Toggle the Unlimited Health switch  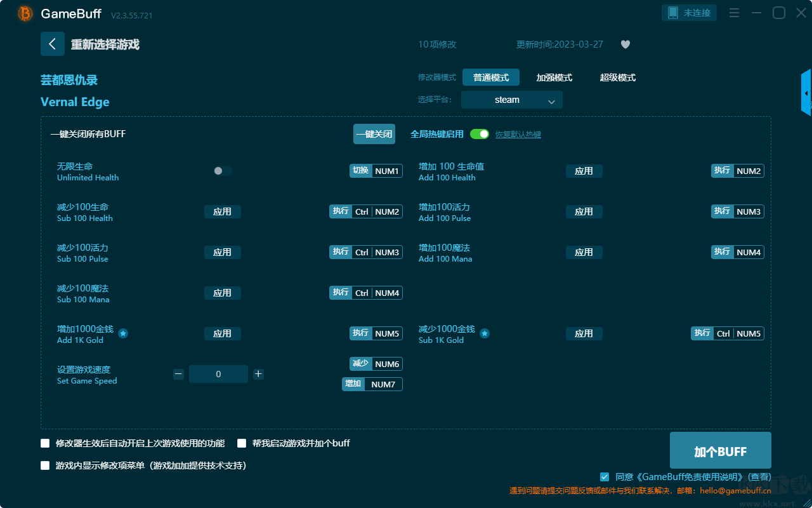point(222,171)
